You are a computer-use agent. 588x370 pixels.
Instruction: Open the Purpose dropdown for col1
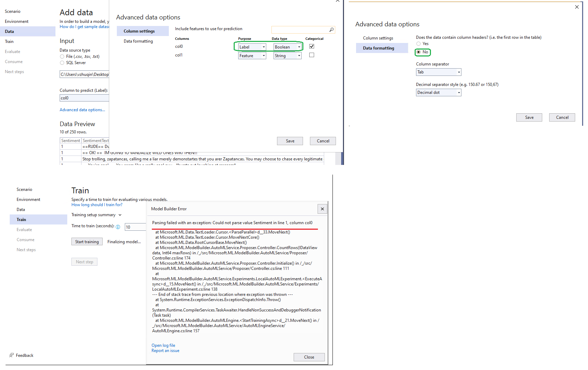click(x=252, y=55)
